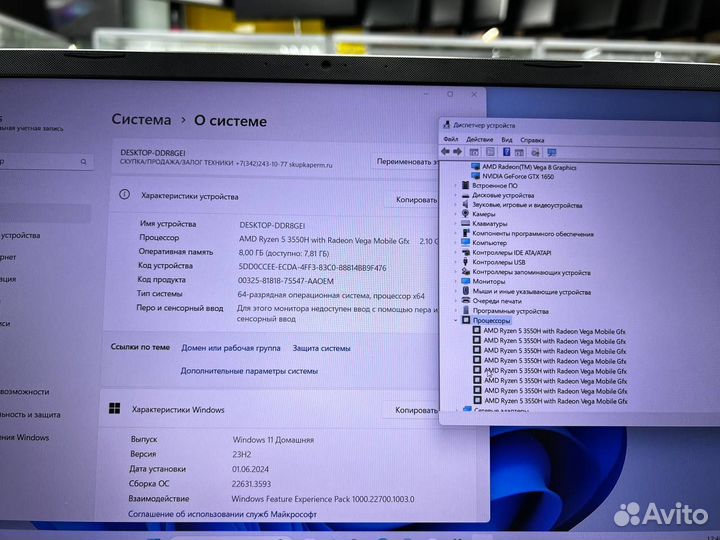The height and width of the screenshot is (540, 720).
Task: Open the Файл menu
Action: click(x=451, y=139)
